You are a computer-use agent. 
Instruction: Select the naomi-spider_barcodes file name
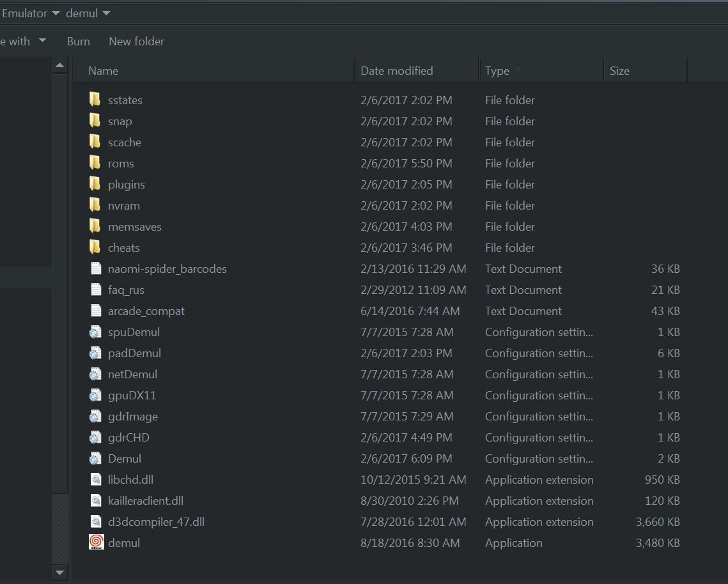[167, 269]
